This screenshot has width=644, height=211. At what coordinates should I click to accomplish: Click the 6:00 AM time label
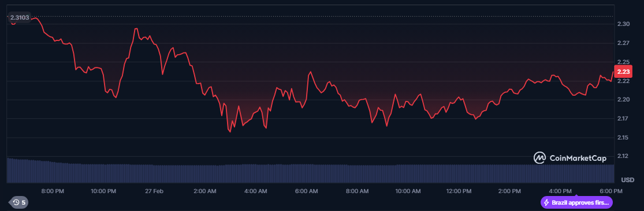[306, 191]
